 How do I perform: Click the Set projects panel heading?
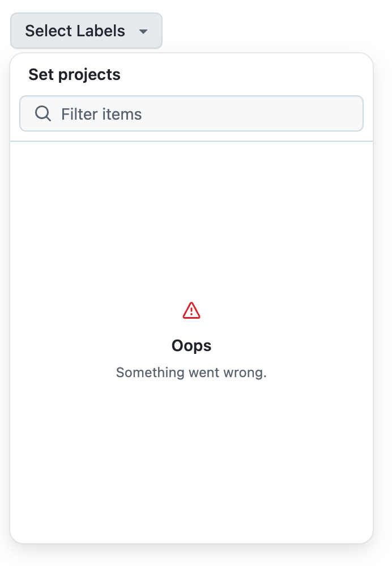click(74, 74)
